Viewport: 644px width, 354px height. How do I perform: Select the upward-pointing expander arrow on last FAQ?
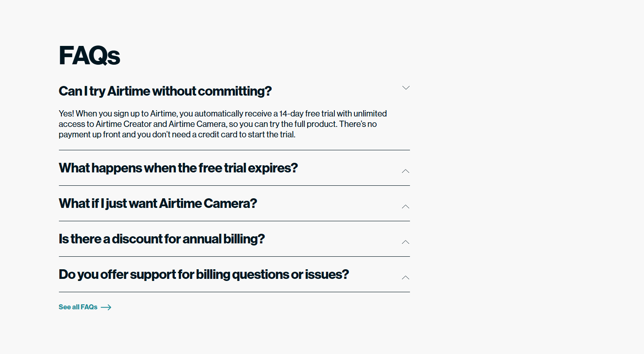pos(405,277)
